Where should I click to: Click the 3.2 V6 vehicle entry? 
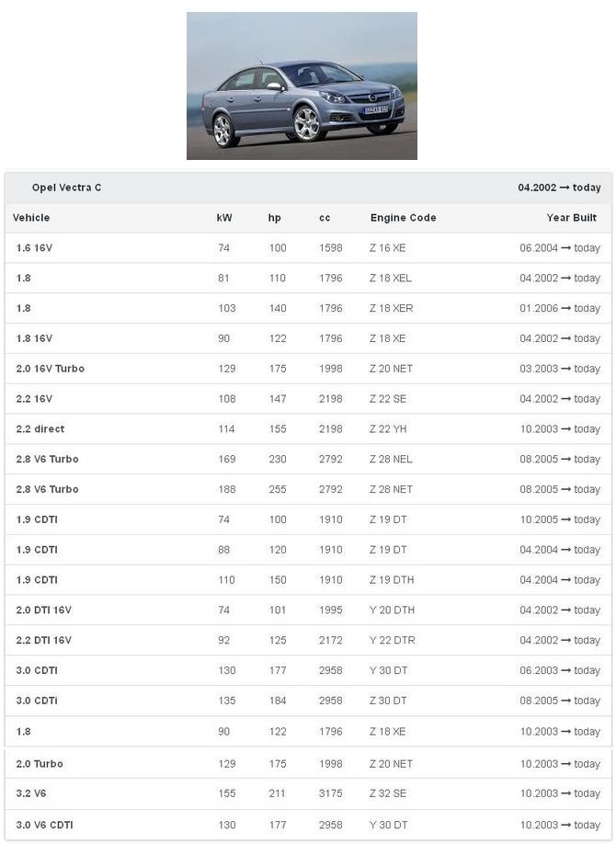[x=31, y=793]
